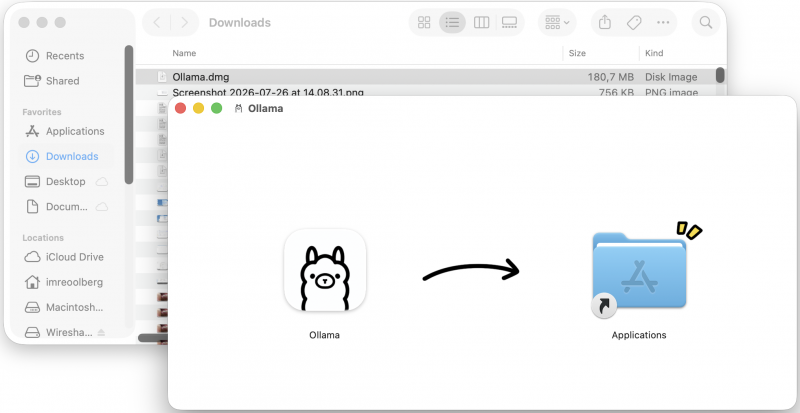Sort files by Kind column header
This screenshot has height=413, width=800.
tap(654, 53)
